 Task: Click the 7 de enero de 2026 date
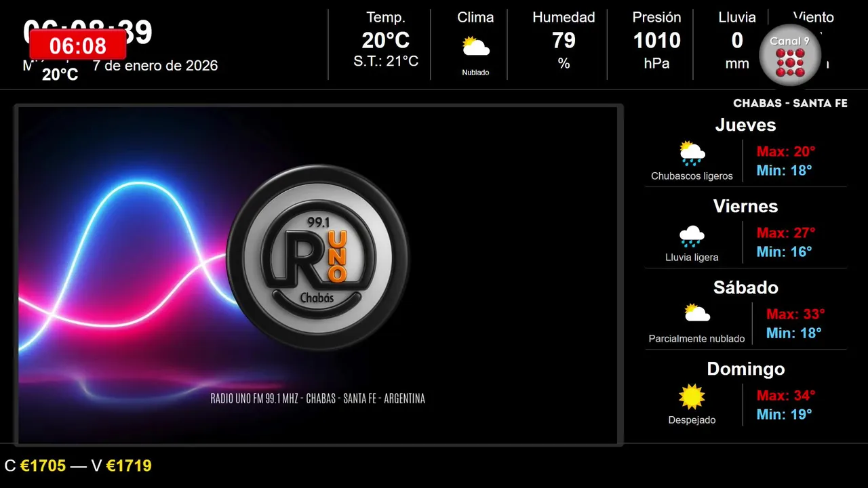click(x=155, y=66)
